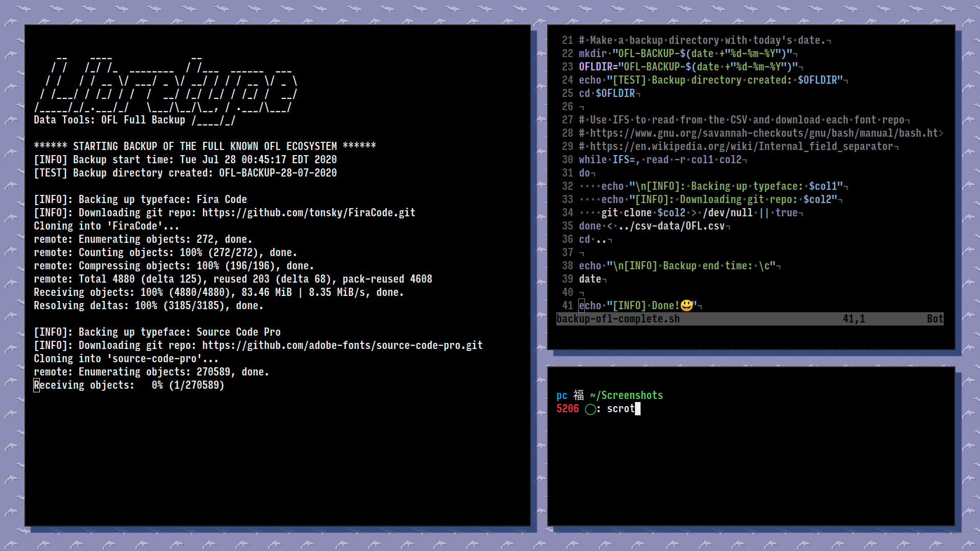Click the smiley emoji on script line 41
The height and width of the screenshot is (551, 980).
pos(687,306)
